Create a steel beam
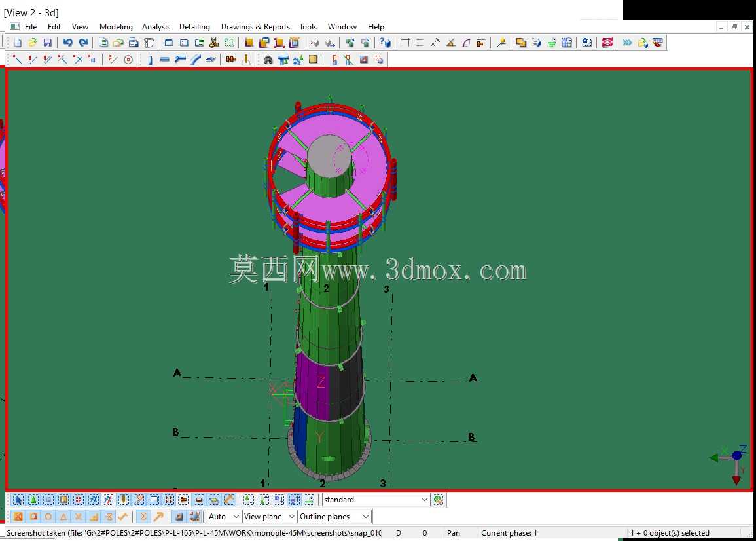Viewport: 756px width, 541px height. tap(165, 60)
